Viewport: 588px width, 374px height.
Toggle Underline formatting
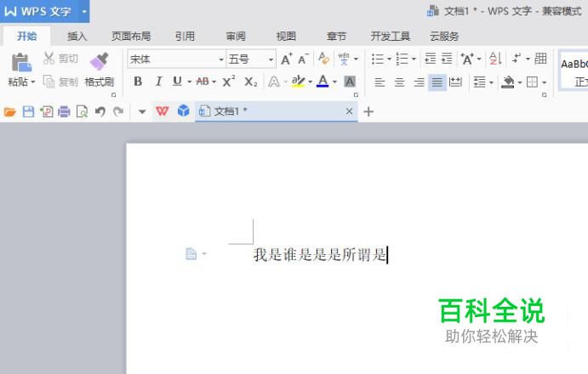coord(177,82)
